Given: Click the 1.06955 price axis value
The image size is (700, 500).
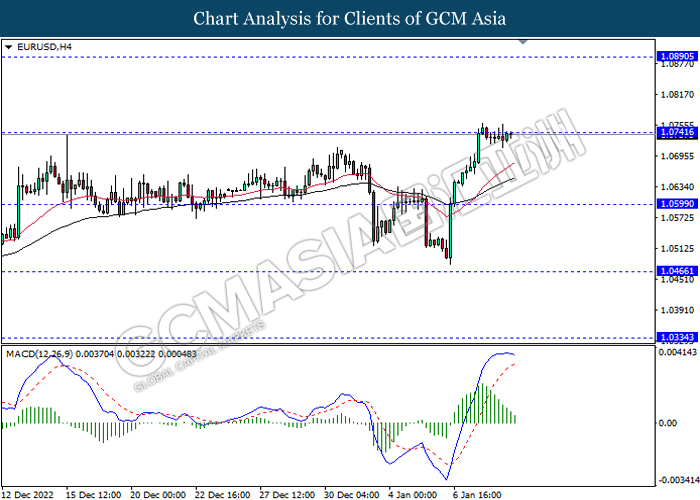Looking at the screenshot, I should point(677,156).
